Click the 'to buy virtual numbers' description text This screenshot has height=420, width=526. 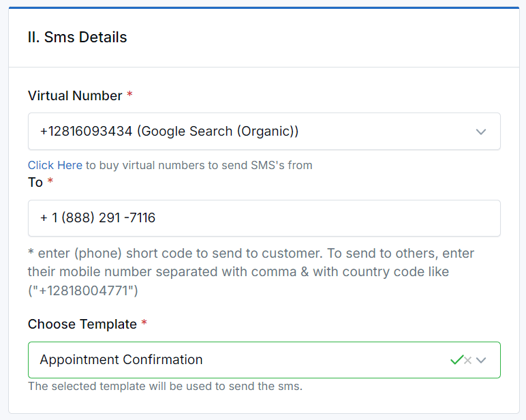coord(199,165)
